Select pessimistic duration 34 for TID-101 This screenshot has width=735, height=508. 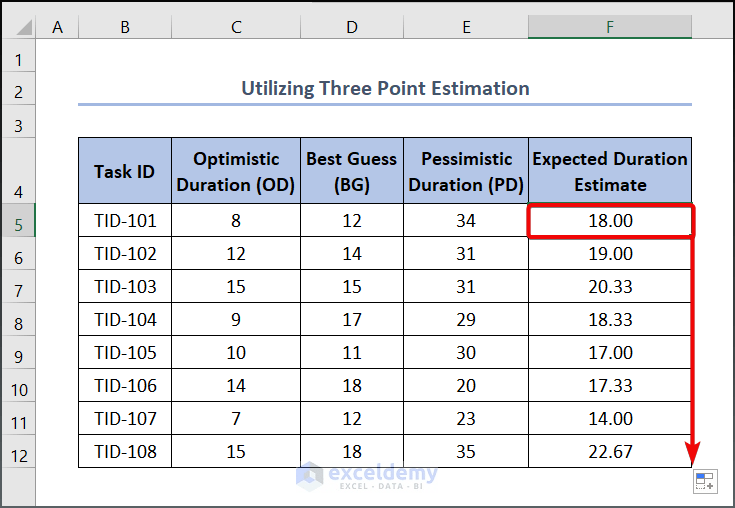[x=466, y=220]
